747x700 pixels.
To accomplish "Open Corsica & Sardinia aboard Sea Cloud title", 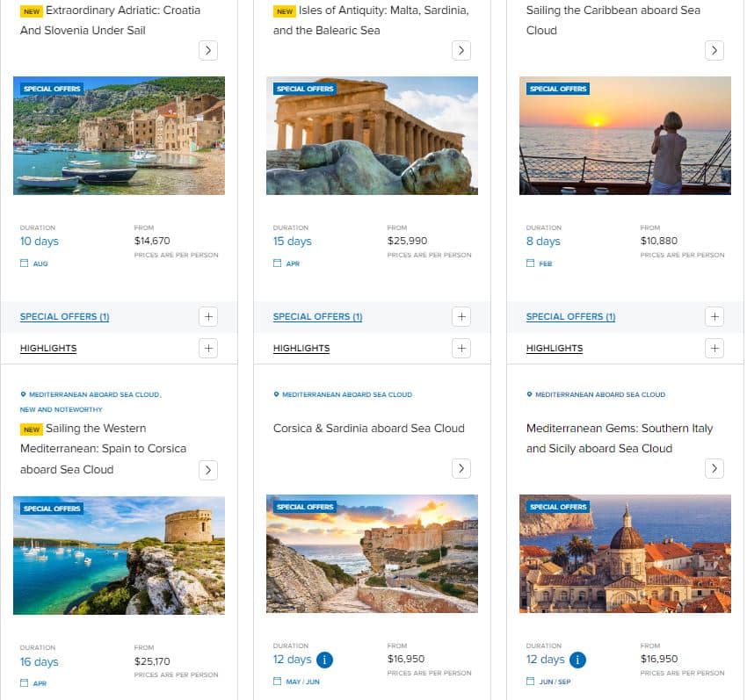I will tap(369, 428).
